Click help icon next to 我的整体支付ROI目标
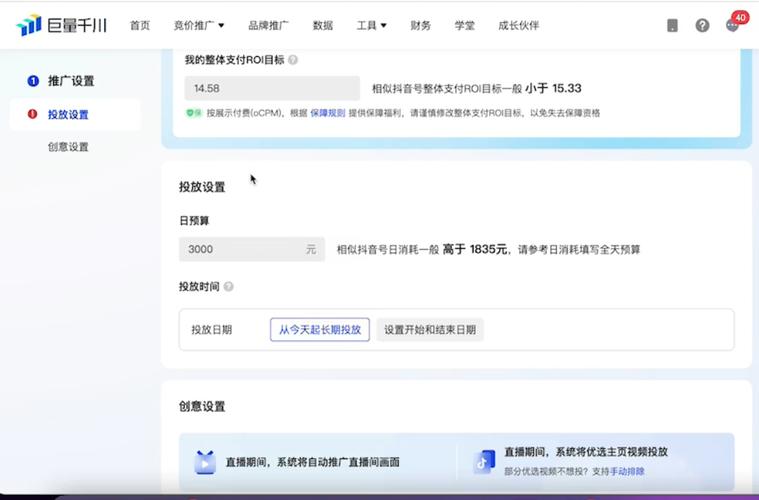759x500 pixels. [293, 60]
